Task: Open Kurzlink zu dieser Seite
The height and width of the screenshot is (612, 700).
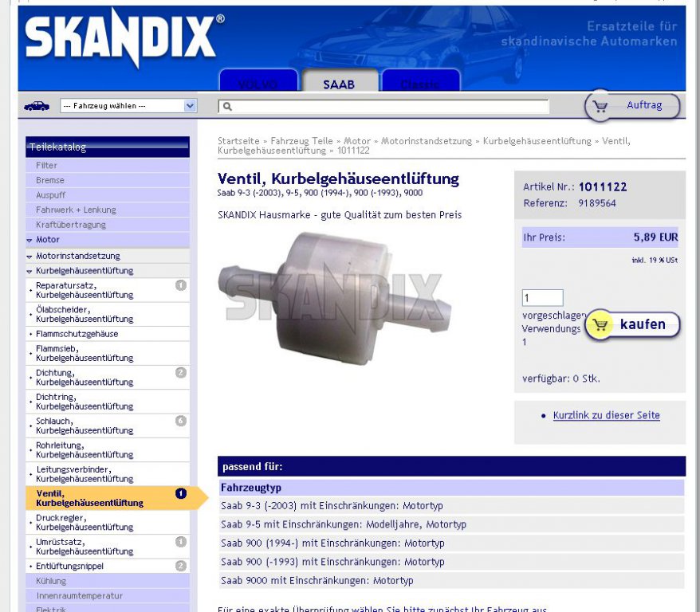Action: click(x=606, y=415)
